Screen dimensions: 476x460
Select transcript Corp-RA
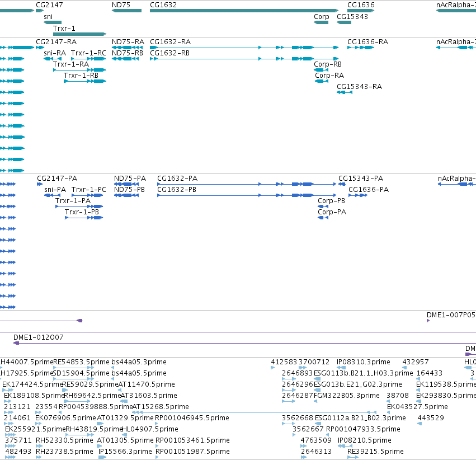pos(322,81)
